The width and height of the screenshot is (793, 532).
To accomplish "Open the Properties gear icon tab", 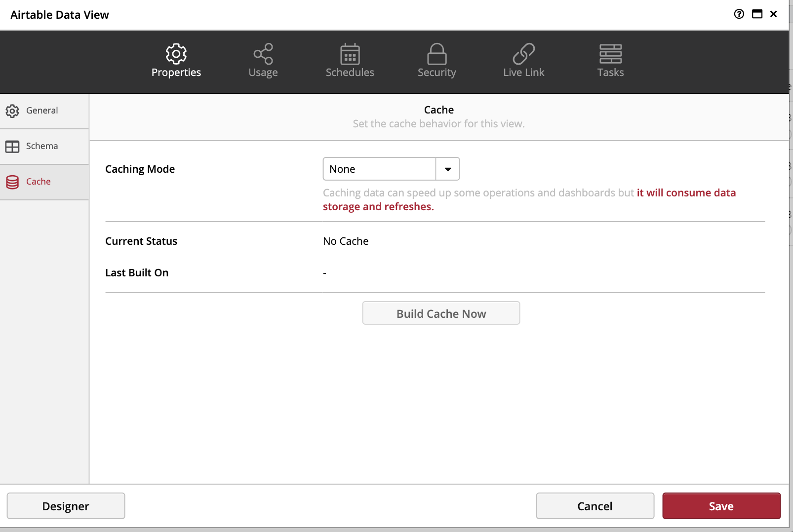I will pos(176,54).
